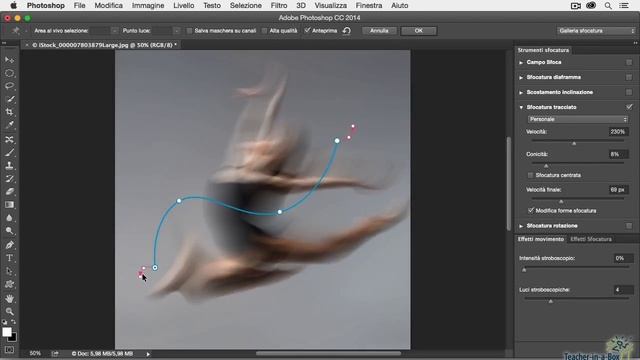The height and width of the screenshot is (360, 640).
Task: Click the status bar arrow next to Doc size
Action: coord(148,354)
